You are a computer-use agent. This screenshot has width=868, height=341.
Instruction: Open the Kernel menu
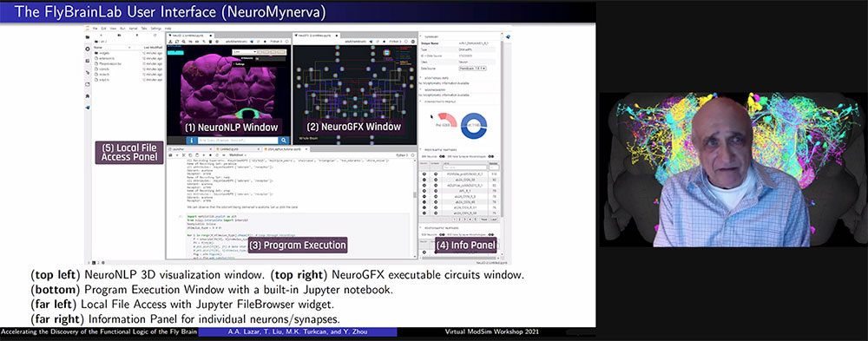click(132, 28)
